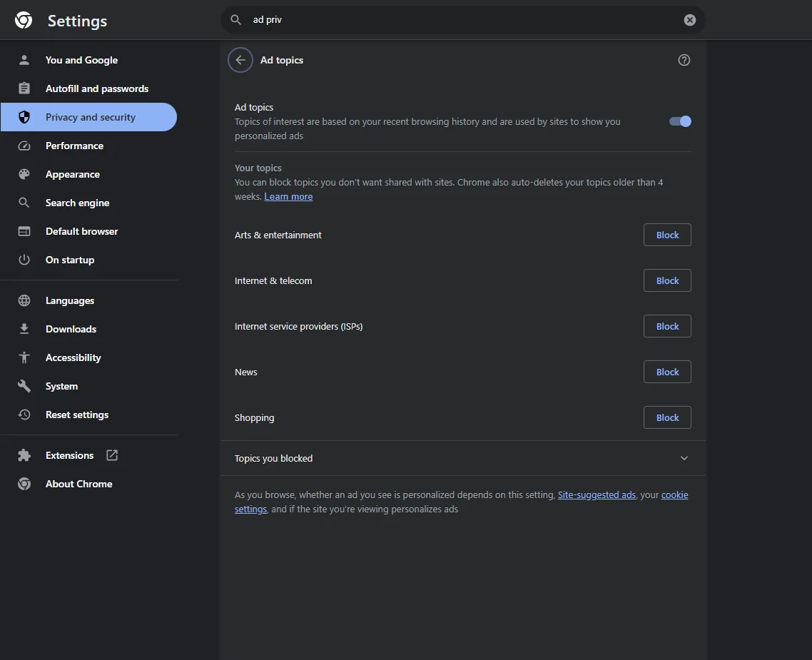Image resolution: width=812 pixels, height=660 pixels.
Task: Follow the Site-suggested ads link
Action: pos(597,495)
